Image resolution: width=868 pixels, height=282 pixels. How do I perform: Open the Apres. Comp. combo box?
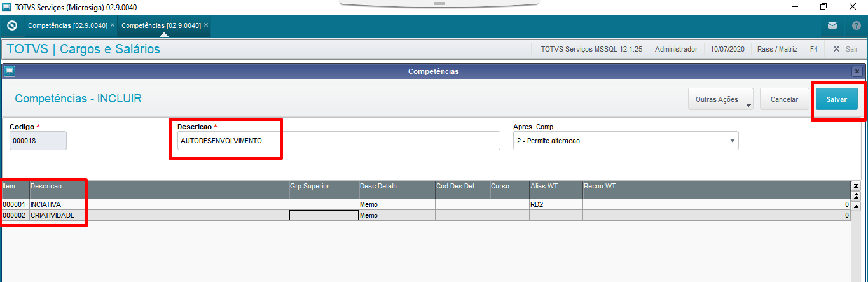coord(626,141)
